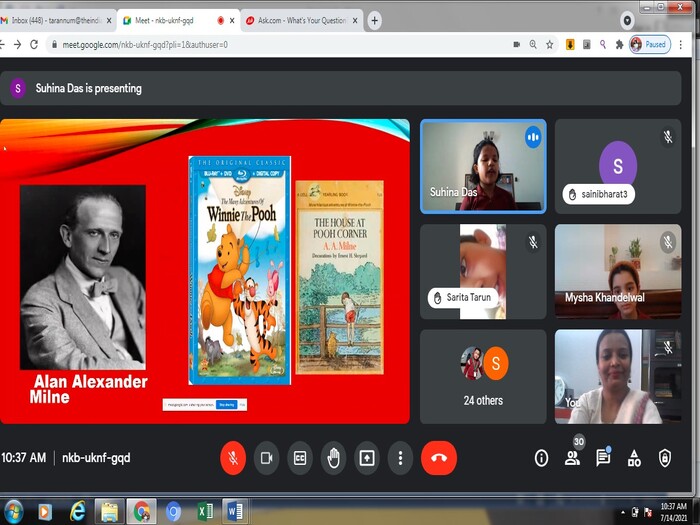Open meeting details info icon
The height and width of the screenshot is (525, 700).
(541, 458)
